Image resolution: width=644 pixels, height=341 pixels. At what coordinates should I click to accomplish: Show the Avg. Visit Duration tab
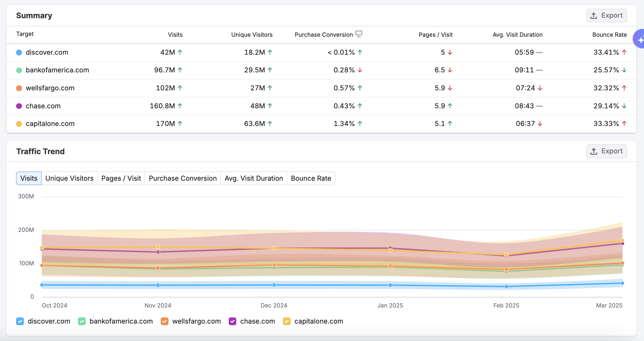point(254,178)
